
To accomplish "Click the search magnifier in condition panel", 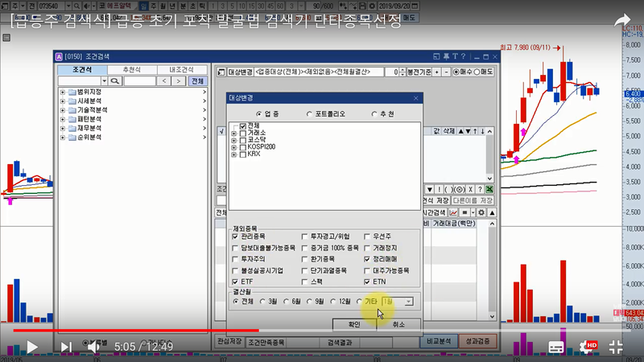I will pos(114,81).
